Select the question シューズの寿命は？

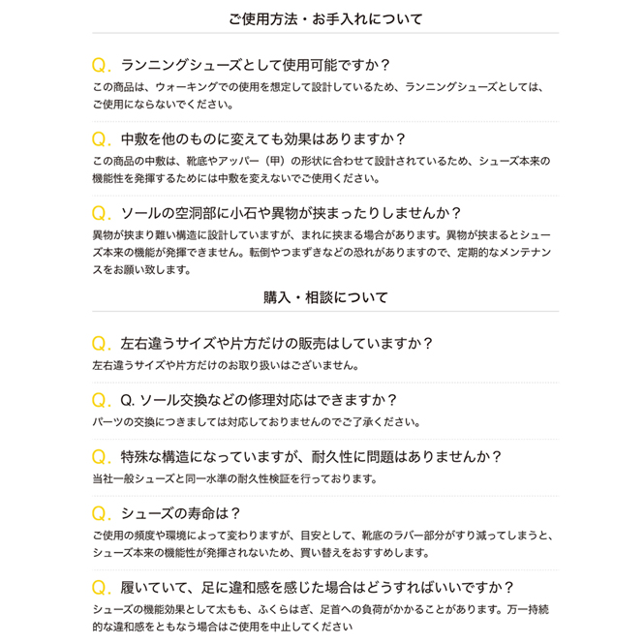point(180,513)
